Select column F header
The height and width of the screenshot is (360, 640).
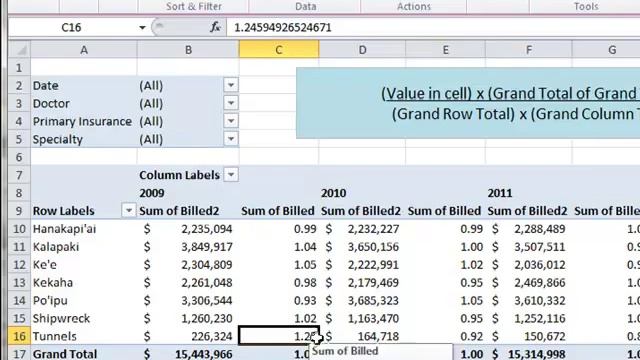click(x=529, y=50)
